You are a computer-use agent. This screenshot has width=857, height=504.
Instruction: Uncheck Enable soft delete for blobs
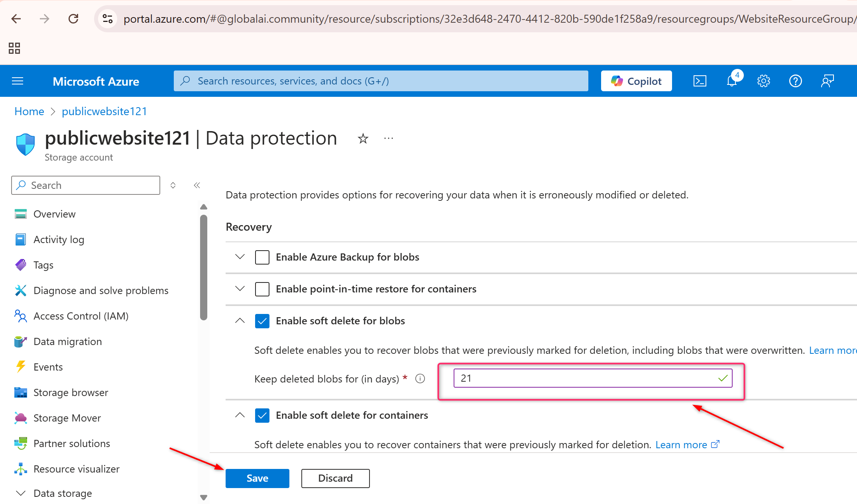tap(262, 321)
